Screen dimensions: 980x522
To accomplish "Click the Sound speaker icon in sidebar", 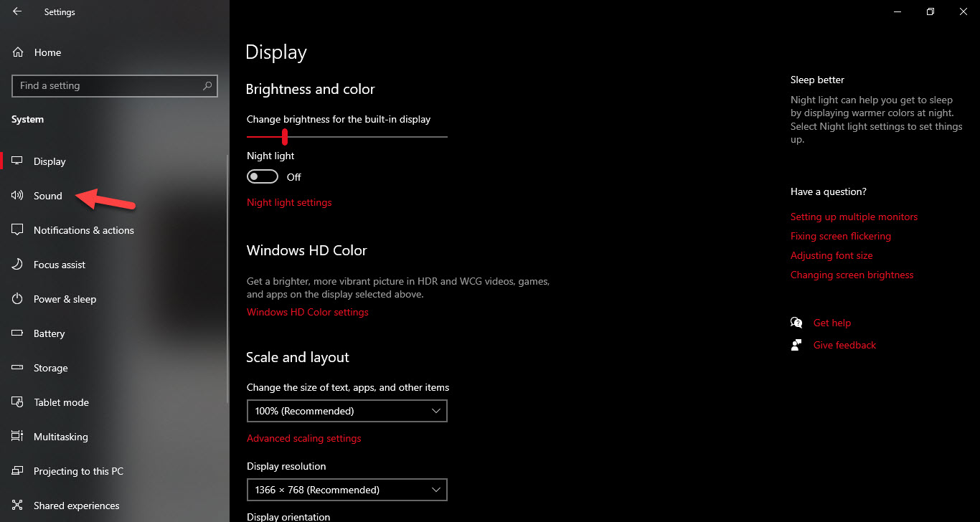I will tap(18, 196).
